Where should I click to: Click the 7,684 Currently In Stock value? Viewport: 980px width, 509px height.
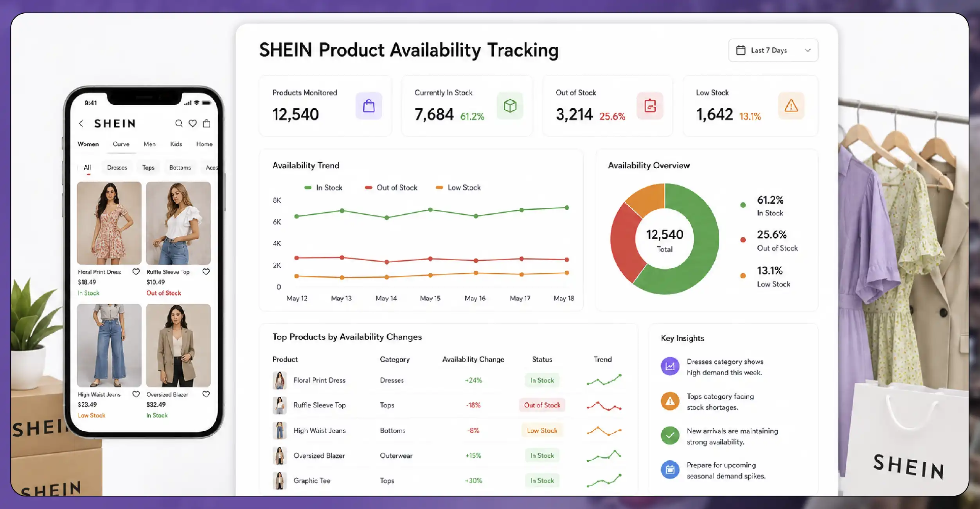click(x=434, y=115)
